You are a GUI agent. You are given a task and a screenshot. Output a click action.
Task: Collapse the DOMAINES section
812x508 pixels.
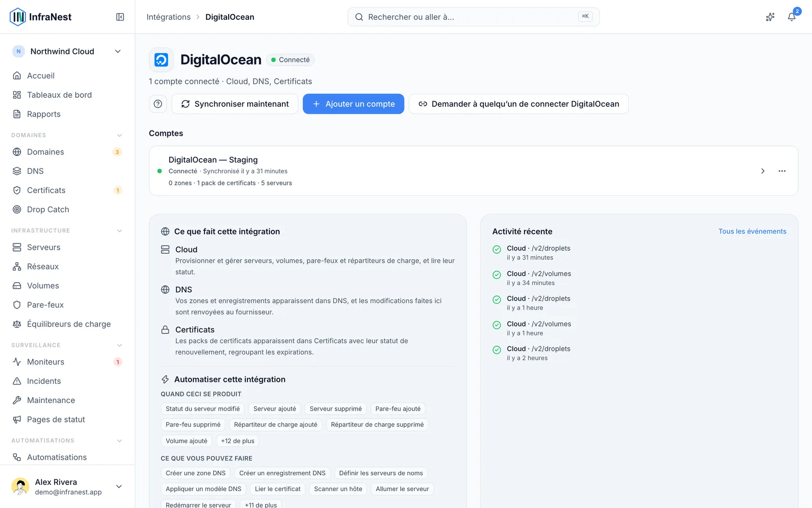(119, 135)
